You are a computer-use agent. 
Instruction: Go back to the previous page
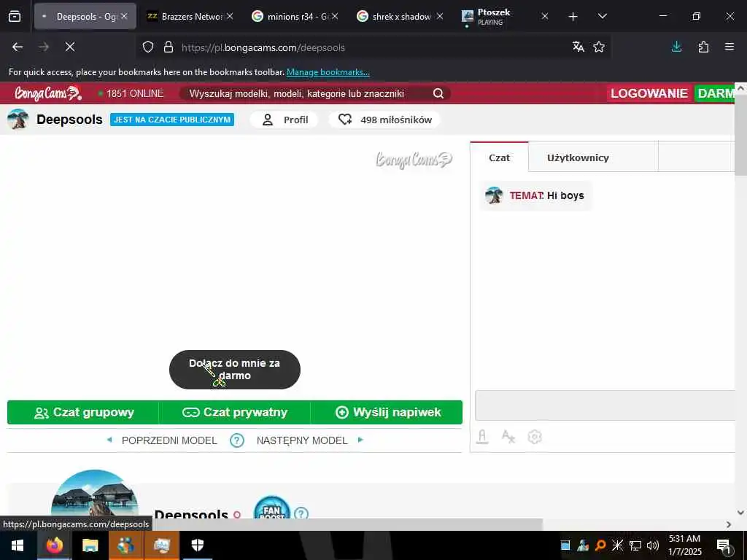[18, 47]
